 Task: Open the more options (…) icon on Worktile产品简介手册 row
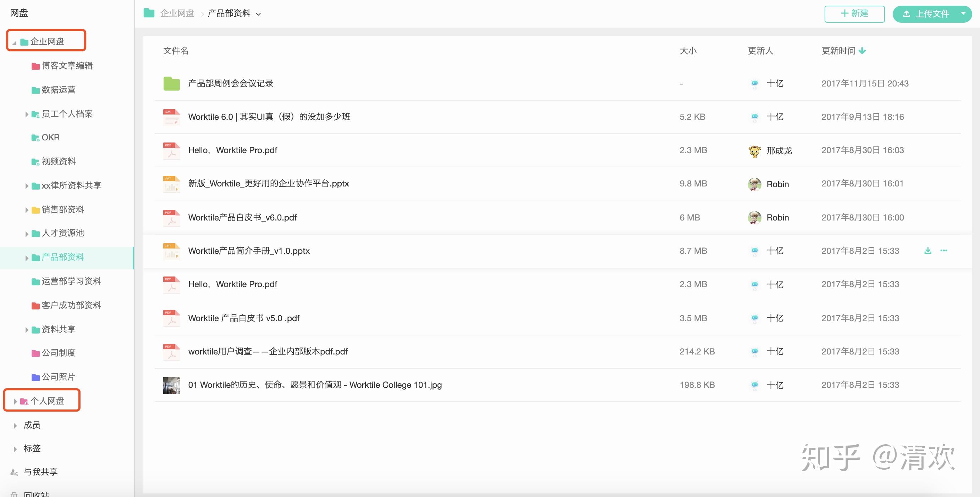tap(944, 250)
